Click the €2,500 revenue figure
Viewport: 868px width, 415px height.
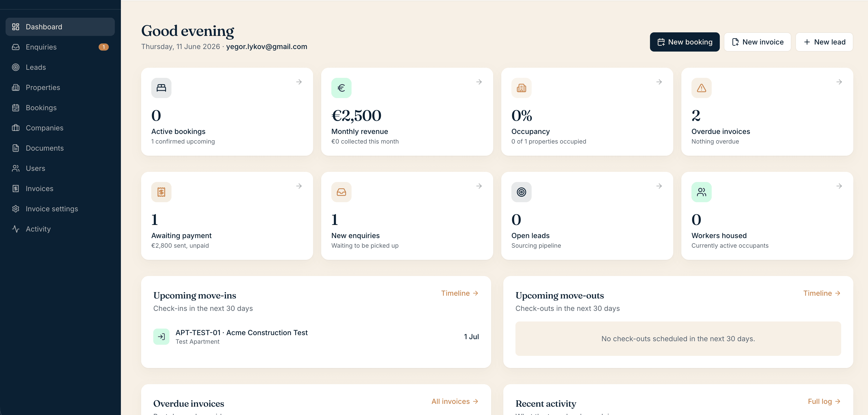tap(356, 116)
